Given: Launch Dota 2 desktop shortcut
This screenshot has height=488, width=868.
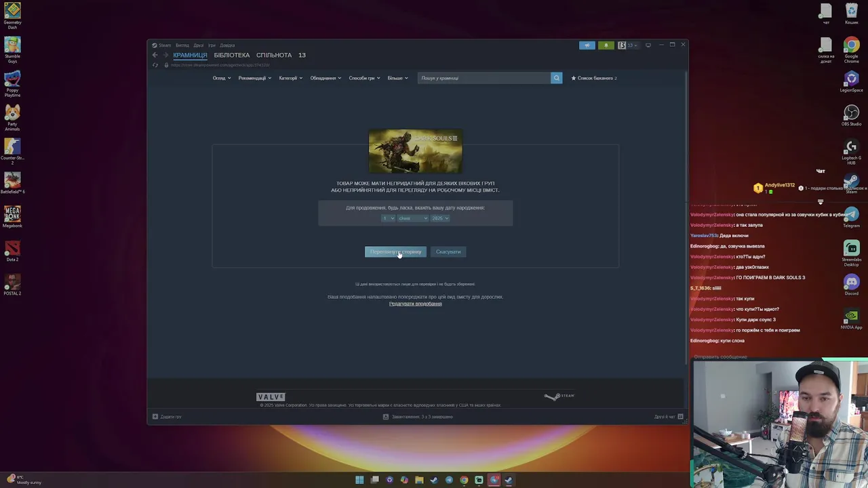Looking at the screenshot, I should tap(12, 251).
